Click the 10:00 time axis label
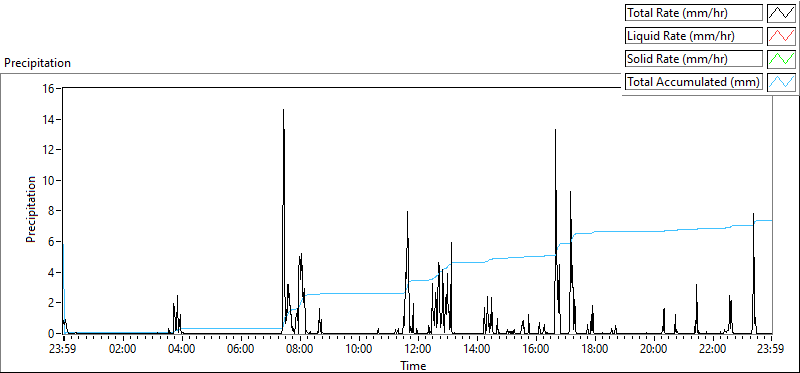 (x=359, y=350)
